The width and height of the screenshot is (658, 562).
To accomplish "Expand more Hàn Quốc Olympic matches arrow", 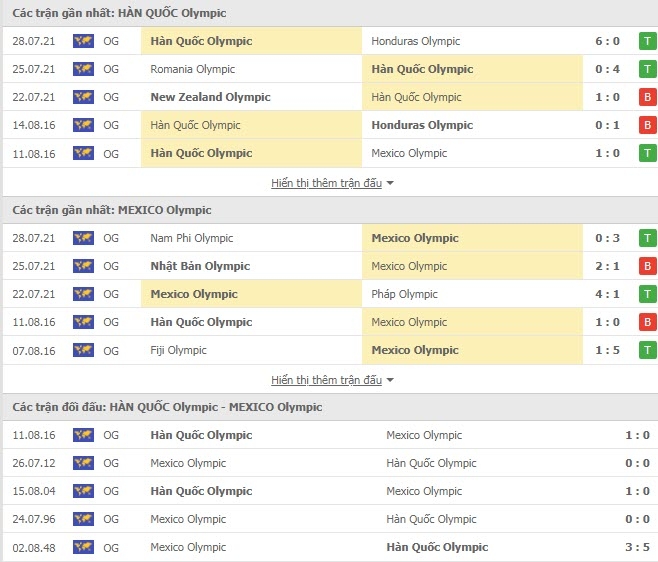I will tap(390, 183).
